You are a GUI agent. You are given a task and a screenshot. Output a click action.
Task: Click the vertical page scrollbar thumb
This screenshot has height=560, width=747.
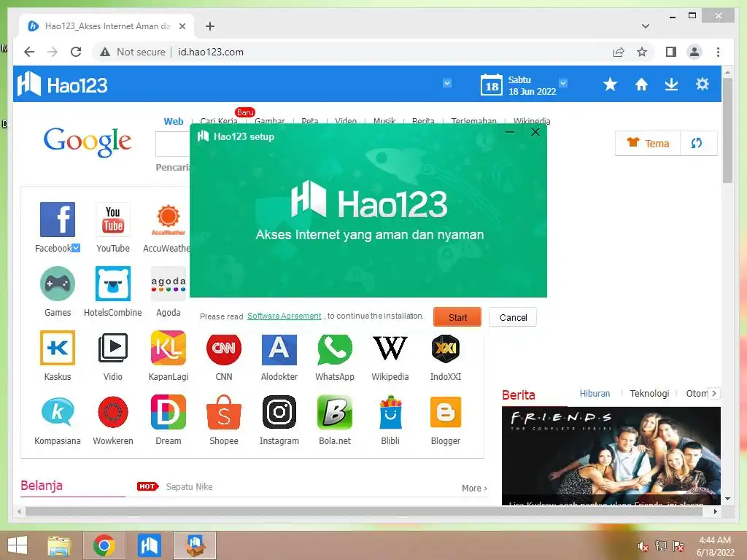pos(727,130)
